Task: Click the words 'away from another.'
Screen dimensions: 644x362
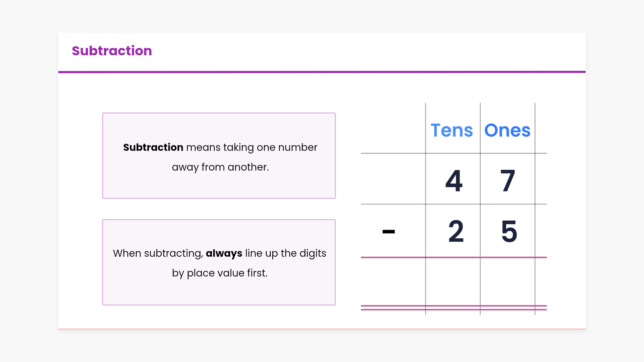Action: [220, 167]
